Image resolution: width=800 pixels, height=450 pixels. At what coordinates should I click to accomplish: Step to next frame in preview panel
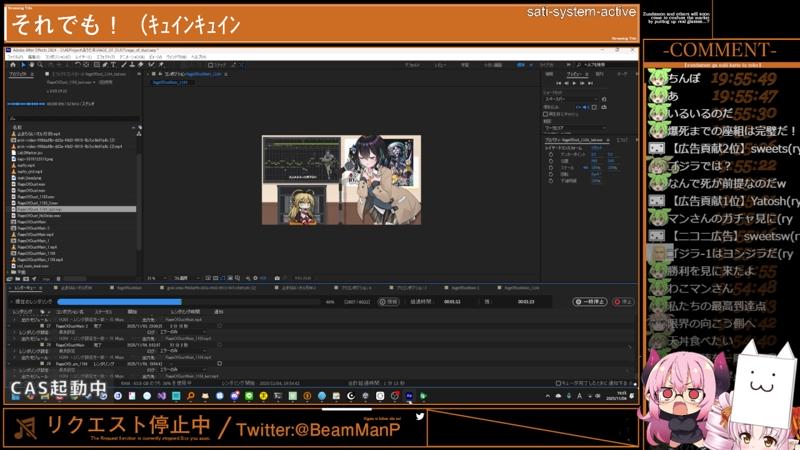click(582, 83)
